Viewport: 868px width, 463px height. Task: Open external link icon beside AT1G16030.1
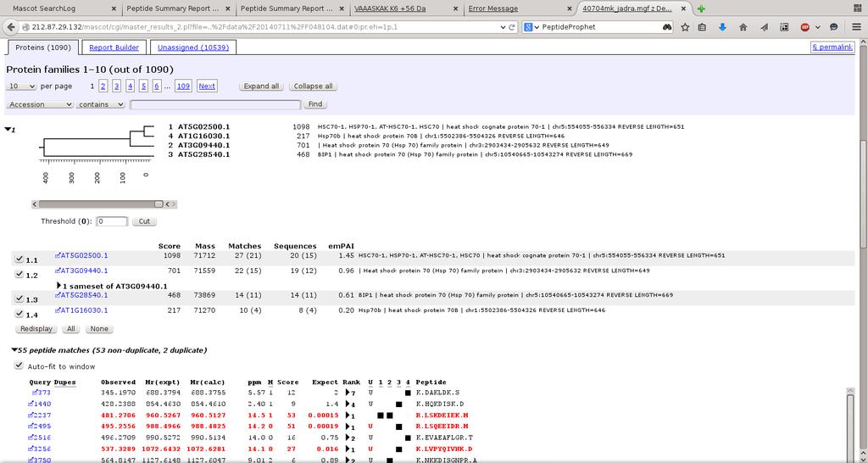point(58,310)
